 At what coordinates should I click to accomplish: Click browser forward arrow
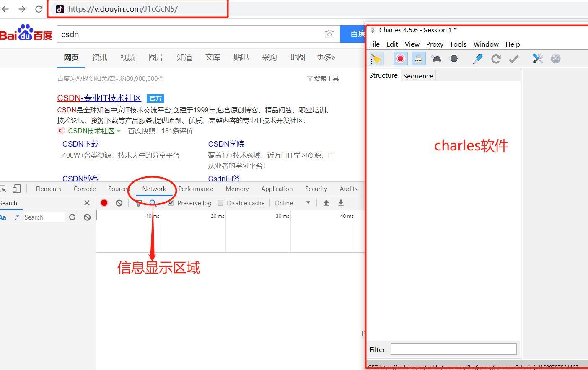pyautogui.click(x=22, y=9)
